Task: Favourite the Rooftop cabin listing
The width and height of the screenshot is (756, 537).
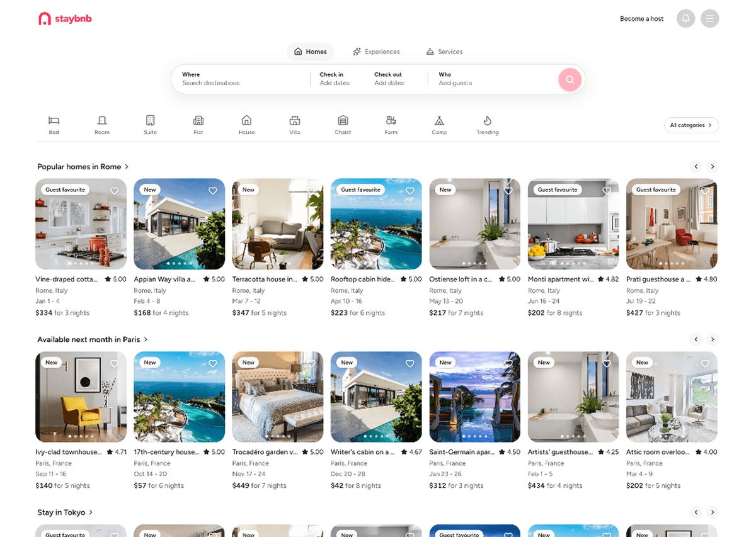Action: (409, 191)
